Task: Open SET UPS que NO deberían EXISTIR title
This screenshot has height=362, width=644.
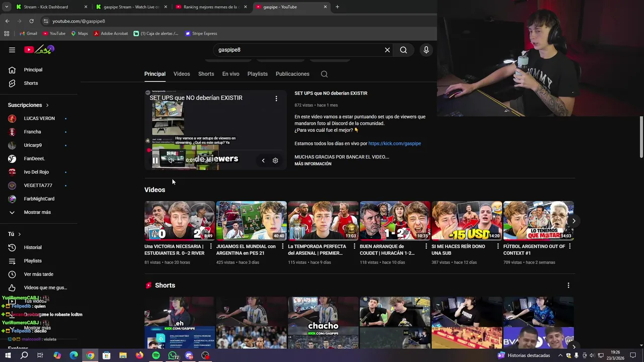Action: coord(331,93)
